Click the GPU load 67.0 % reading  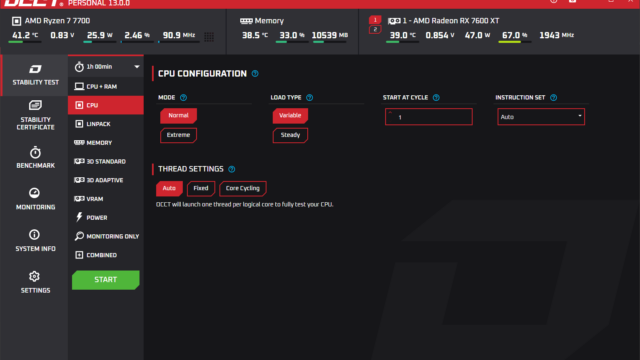[x=514, y=36]
